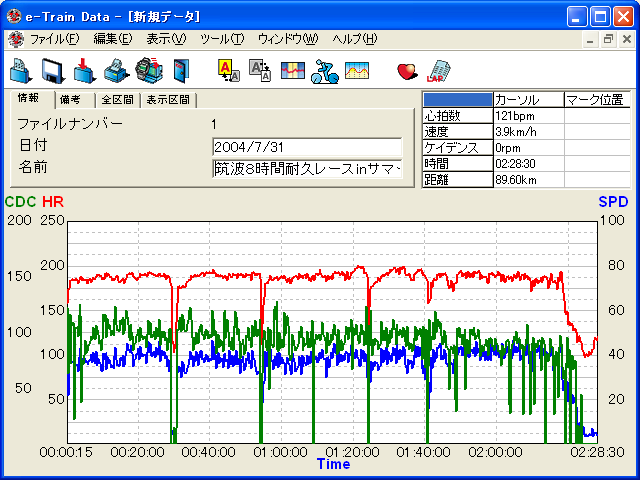This screenshot has height=480, width=640.
Task: Click the blue graph chart icon
Action: coord(291,70)
